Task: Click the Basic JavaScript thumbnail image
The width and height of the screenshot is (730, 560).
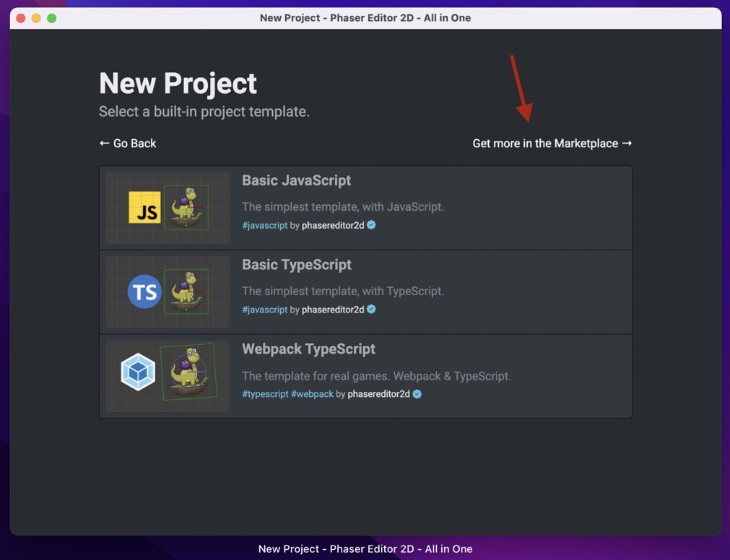Action: click(x=168, y=207)
